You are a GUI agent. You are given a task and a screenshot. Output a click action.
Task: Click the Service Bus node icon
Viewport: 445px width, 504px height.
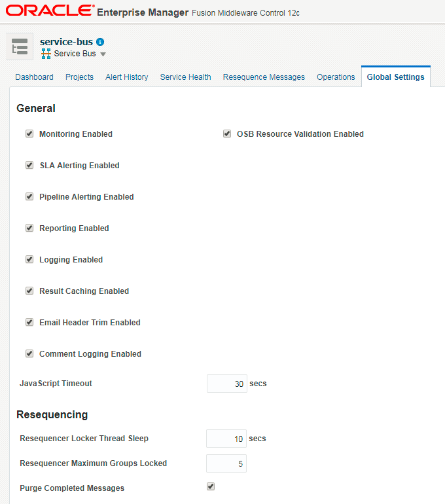coord(46,54)
